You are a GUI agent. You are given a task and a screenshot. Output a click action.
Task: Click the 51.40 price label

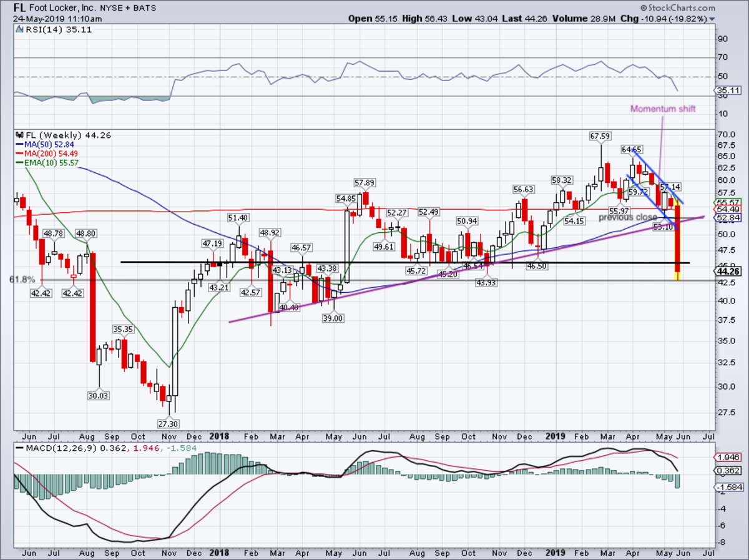[238, 217]
